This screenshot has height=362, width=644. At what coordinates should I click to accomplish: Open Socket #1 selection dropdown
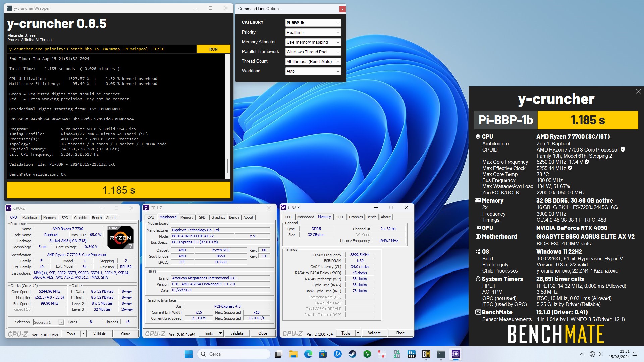(x=48, y=322)
